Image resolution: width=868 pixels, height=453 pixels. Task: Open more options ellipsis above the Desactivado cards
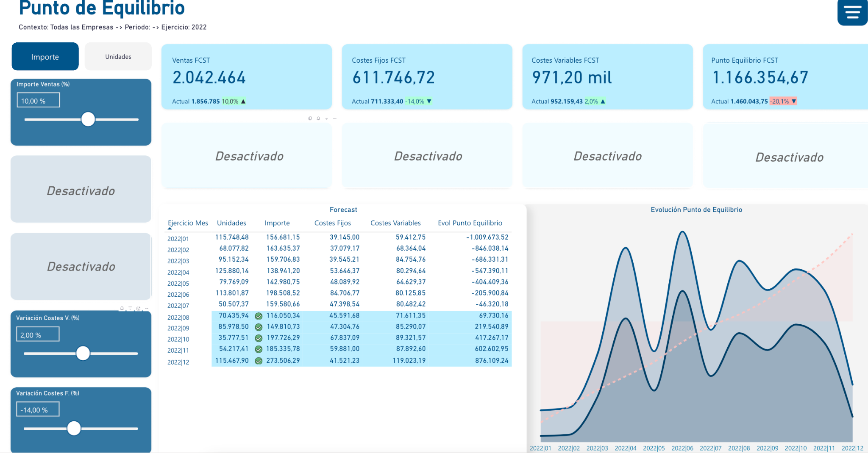(x=335, y=119)
